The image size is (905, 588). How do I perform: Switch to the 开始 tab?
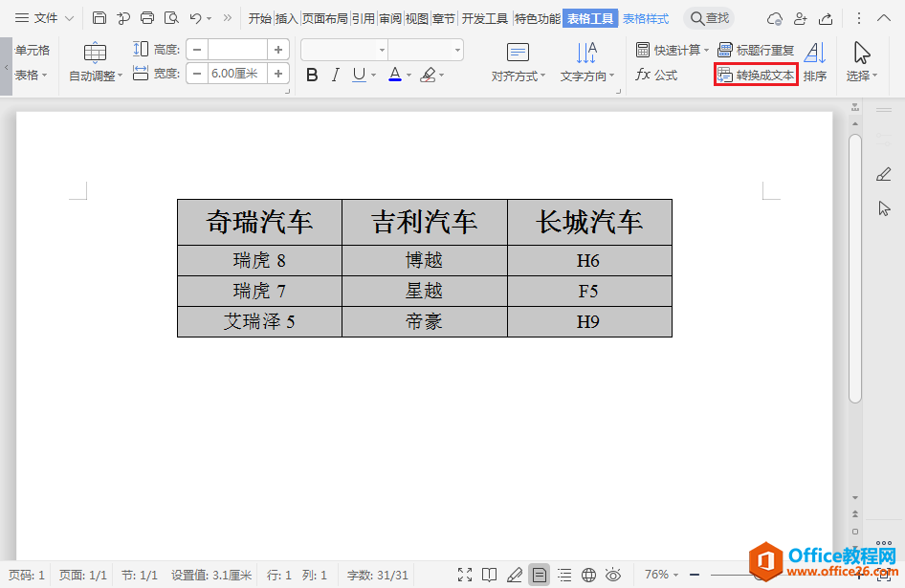(x=259, y=19)
